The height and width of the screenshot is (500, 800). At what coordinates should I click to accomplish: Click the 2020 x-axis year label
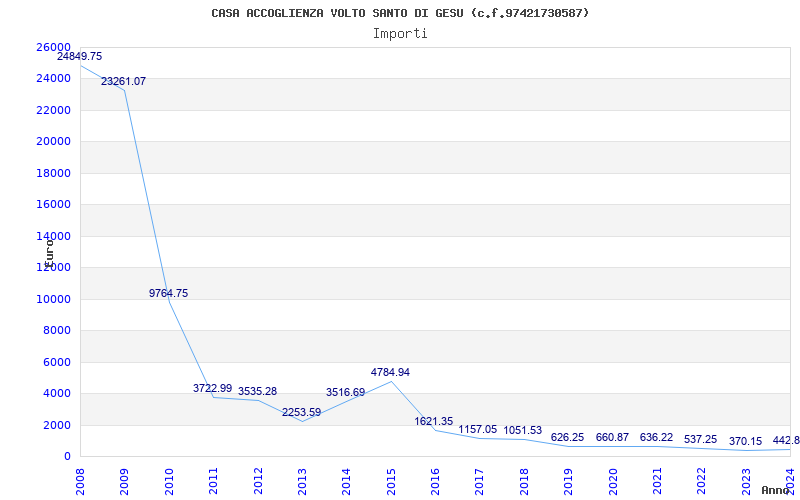613,481
